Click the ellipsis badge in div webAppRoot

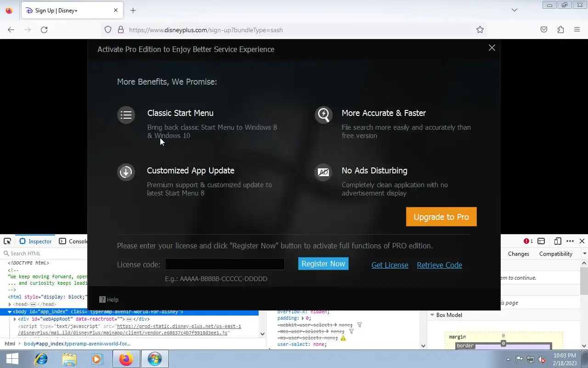(x=129, y=319)
